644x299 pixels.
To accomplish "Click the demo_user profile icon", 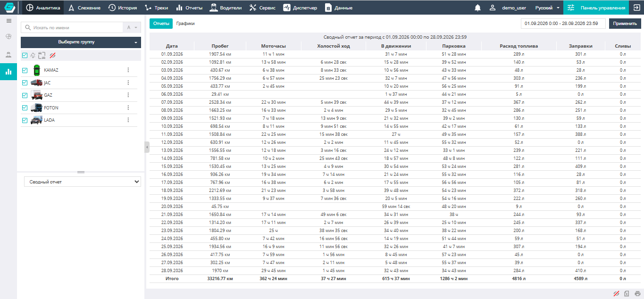I will 493,8.
